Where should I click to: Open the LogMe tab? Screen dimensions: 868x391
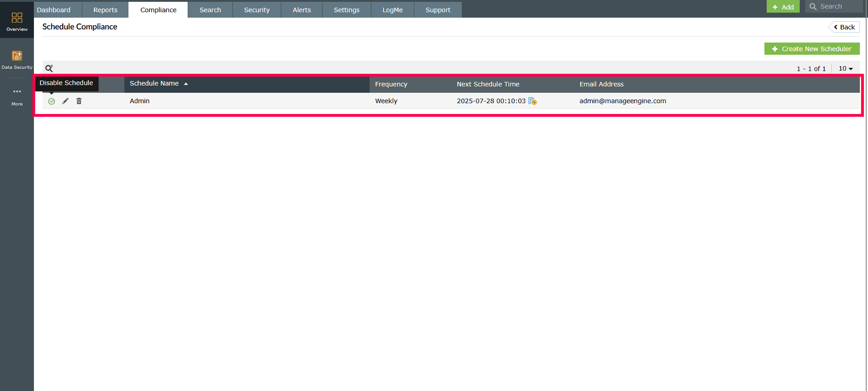(x=393, y=10)
